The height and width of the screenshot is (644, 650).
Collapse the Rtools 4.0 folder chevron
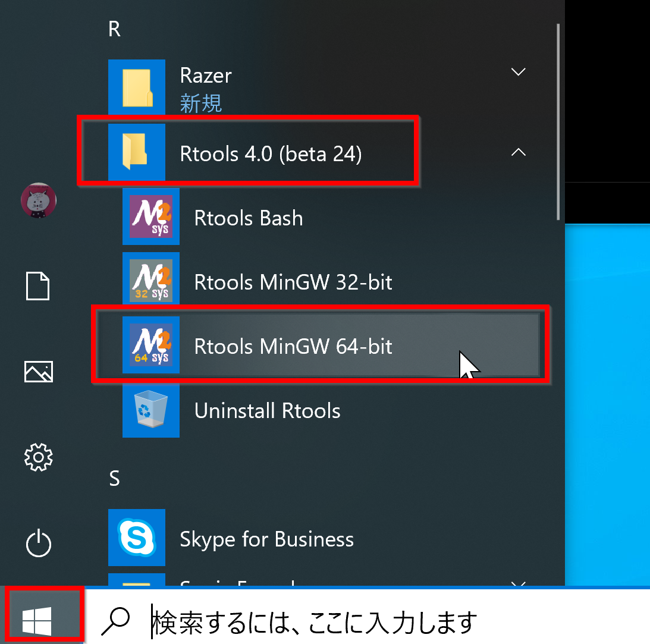(x=518, y=152)
